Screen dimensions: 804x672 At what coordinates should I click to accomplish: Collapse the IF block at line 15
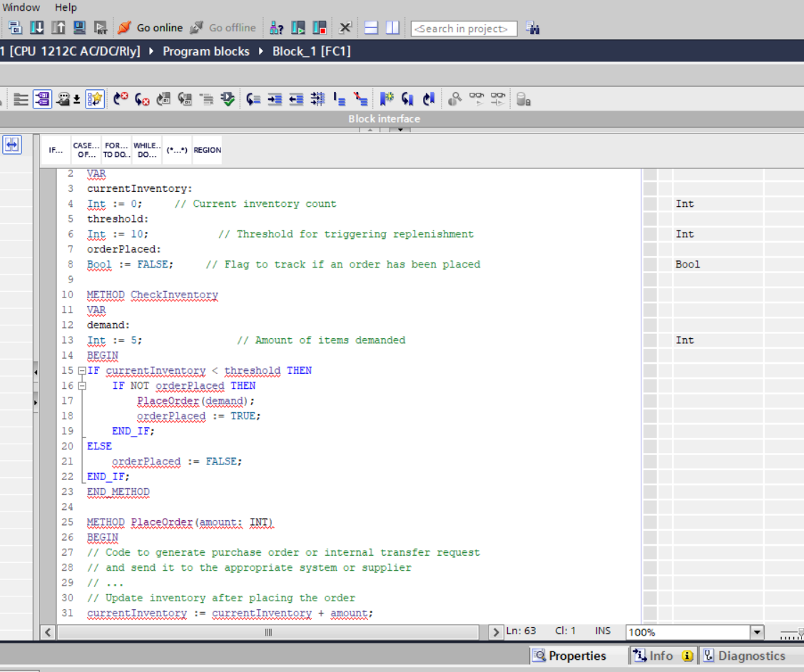(82, 371)
